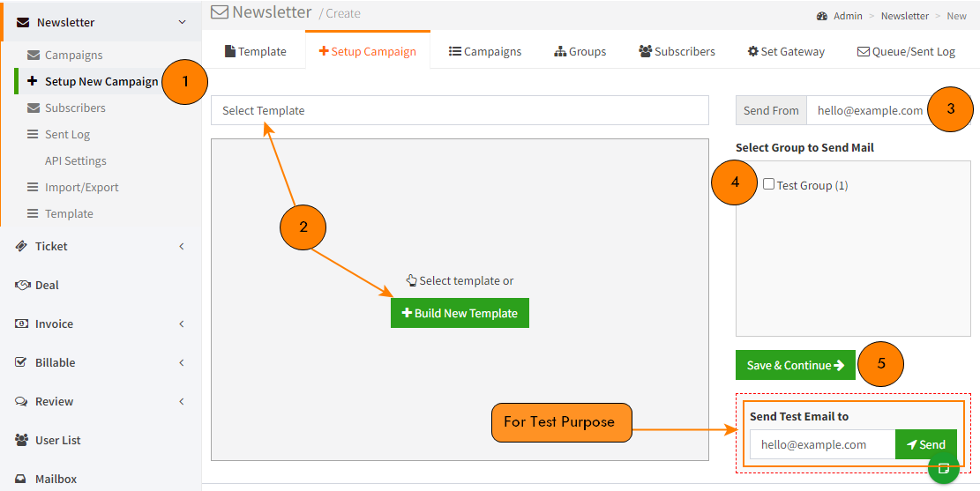Collapse the Newsletter sidebar menu chevron
This screenshot has height=491, width=980.
click(x=182, y=23)
